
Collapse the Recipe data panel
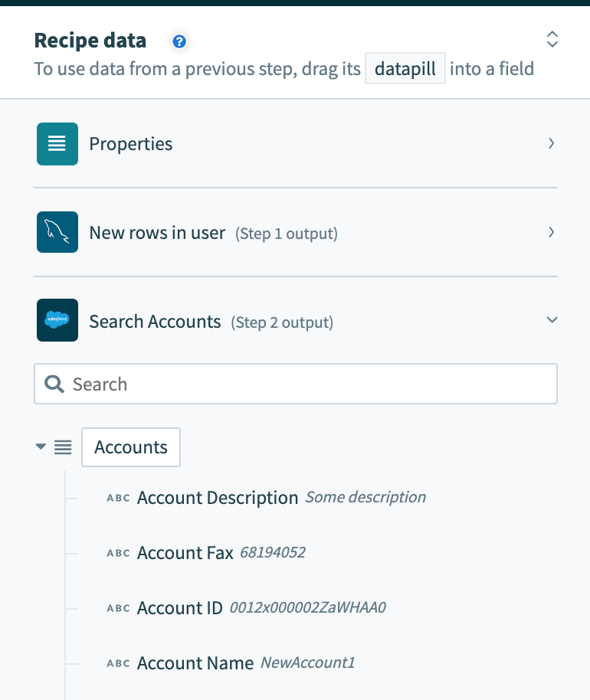point(552,39)
